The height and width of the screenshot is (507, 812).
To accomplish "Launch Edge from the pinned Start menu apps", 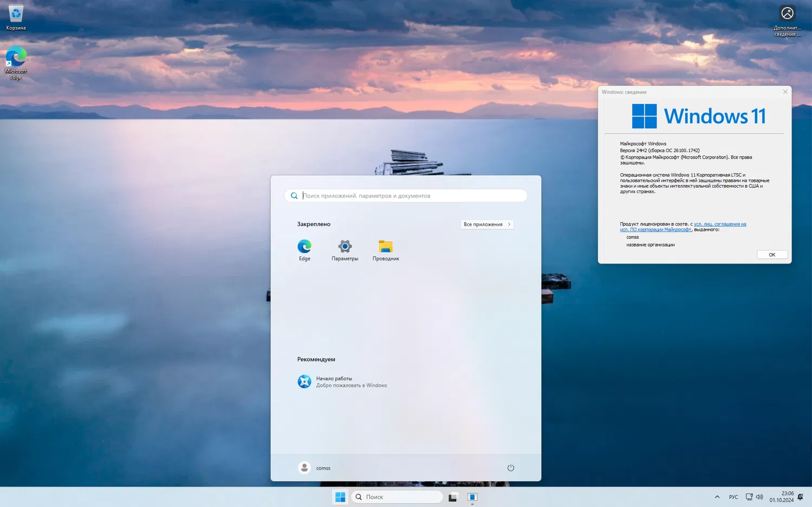I will point(304,251).
